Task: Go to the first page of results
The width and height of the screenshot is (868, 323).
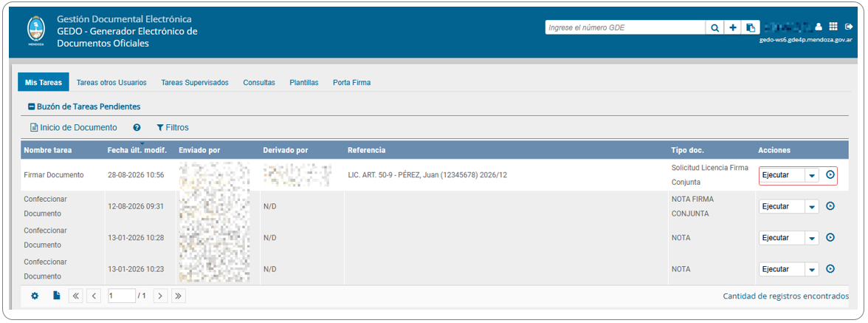Action: 76,296
